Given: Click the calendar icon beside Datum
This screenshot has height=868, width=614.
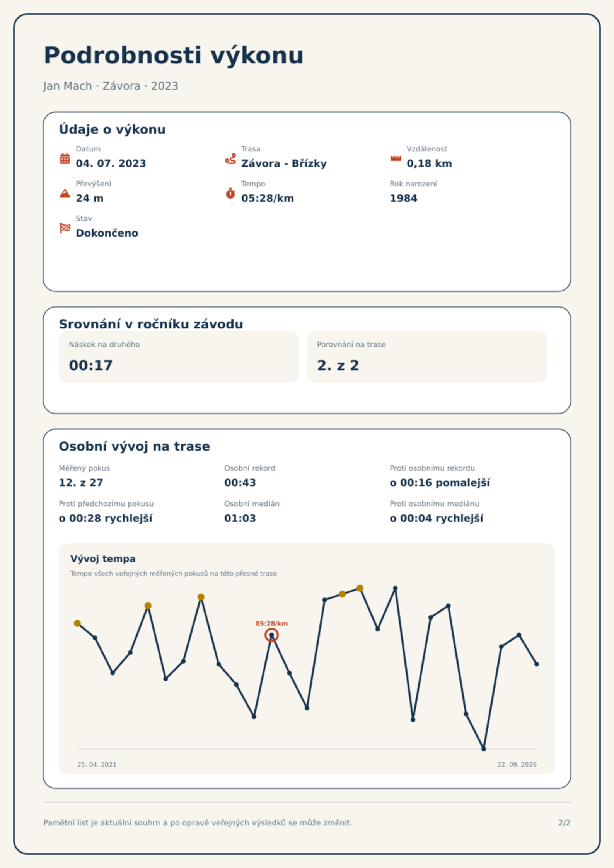Looking at the screenshot, I should (x=65, y=158).
